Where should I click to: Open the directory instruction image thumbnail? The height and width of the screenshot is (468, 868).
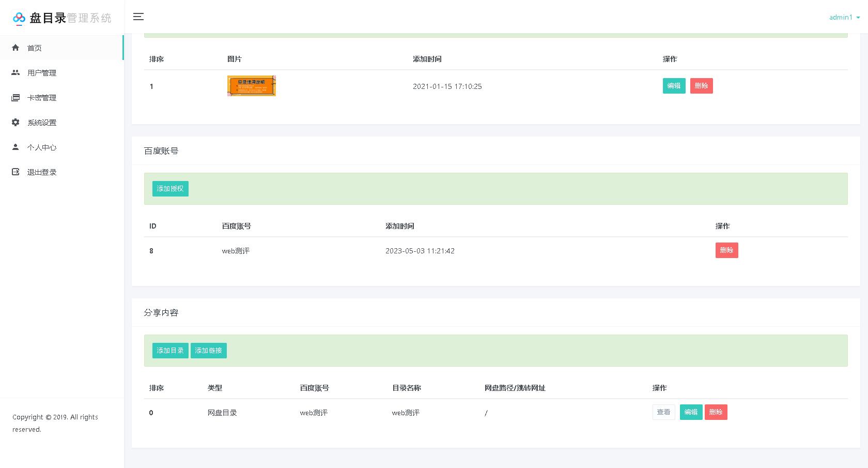click(252, 85)
